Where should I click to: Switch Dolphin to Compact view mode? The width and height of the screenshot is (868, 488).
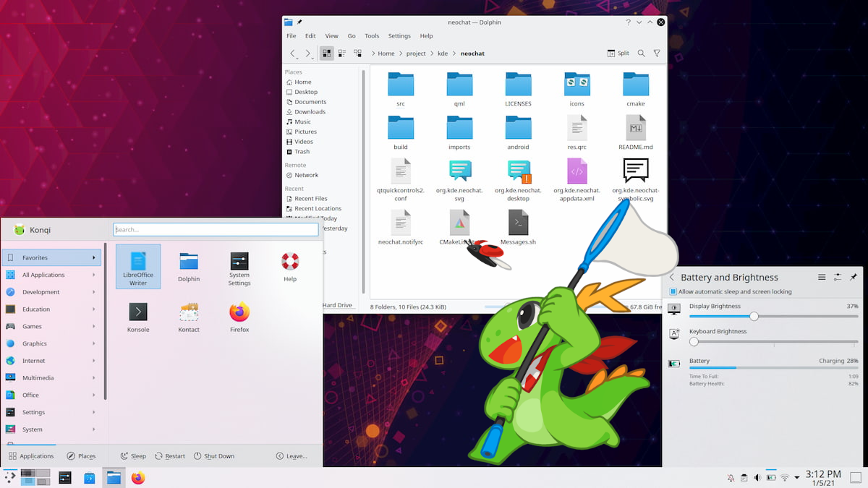point(342,53)
